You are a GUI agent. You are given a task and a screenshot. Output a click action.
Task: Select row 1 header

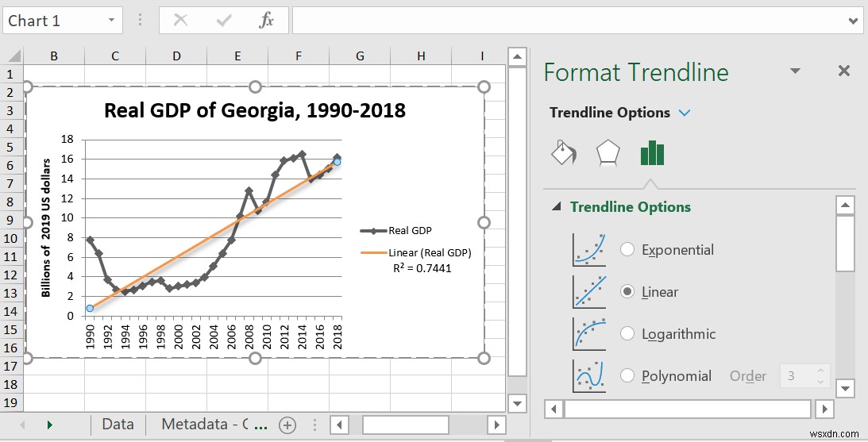(x=10, y=74)
